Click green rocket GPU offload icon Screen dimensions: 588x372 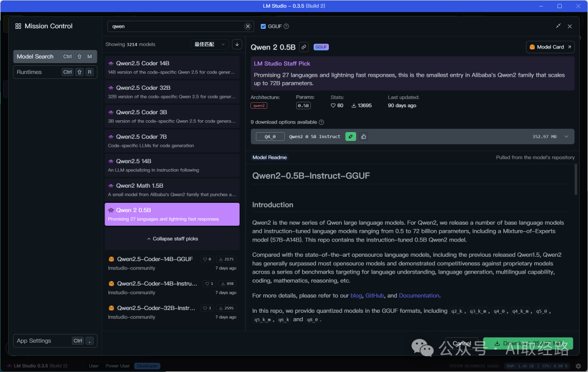pyautogui.click(x=351, y=137)
